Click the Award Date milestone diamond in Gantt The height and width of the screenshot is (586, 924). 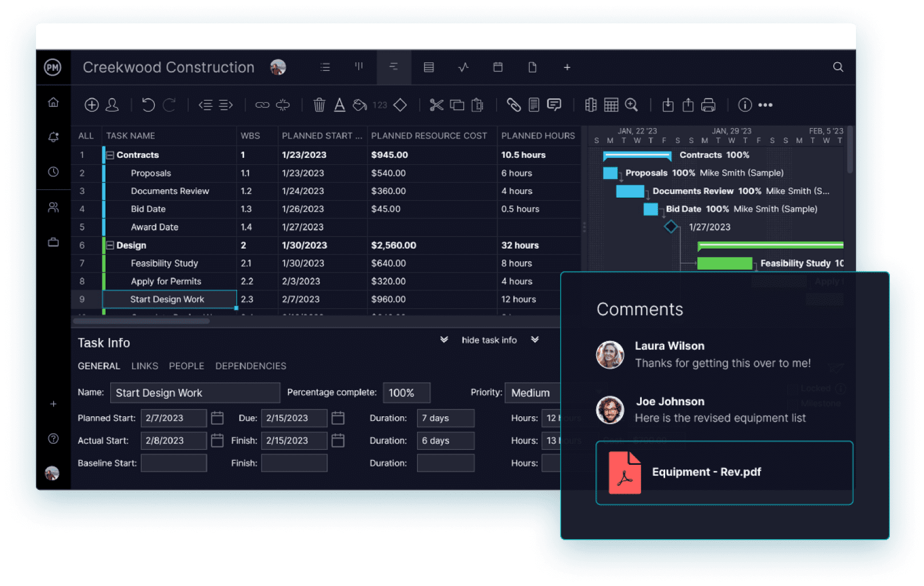point(671,227)
